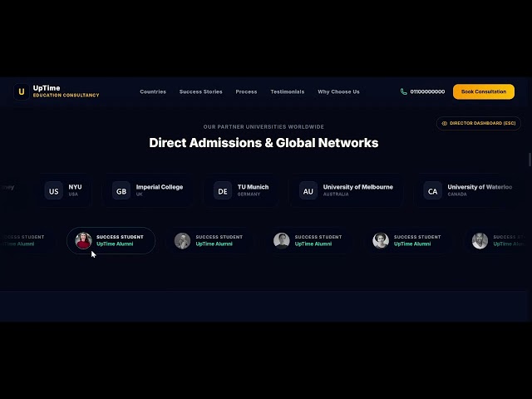This screenshot has height=399, width=532.
Task: Click the phone number 01100000000
Action: 427,91
